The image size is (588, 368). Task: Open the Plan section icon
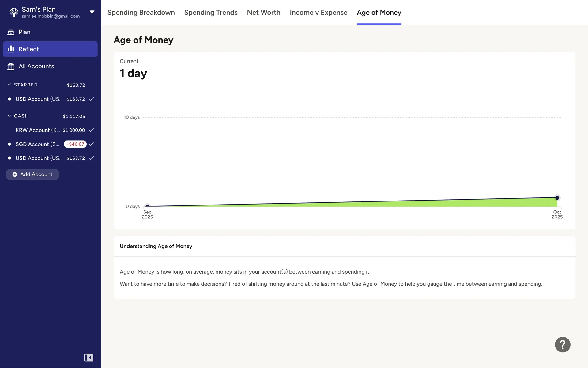pos(11,32)
